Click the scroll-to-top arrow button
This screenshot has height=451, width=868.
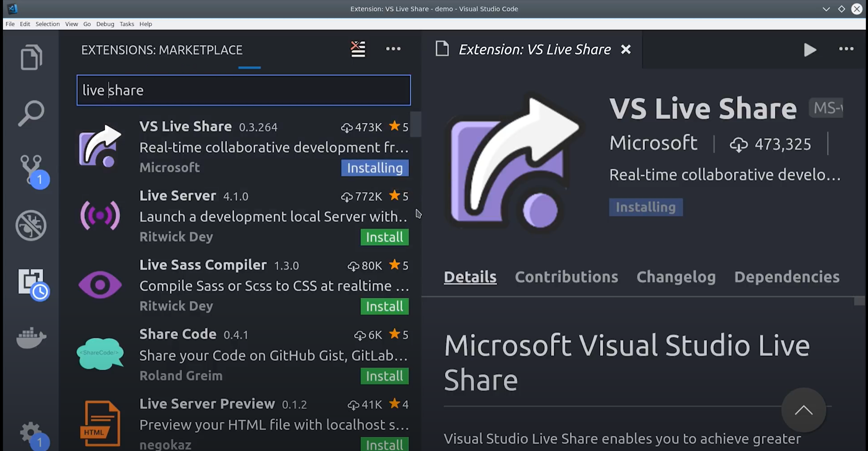pyautogui.click(x=803, y=410)
